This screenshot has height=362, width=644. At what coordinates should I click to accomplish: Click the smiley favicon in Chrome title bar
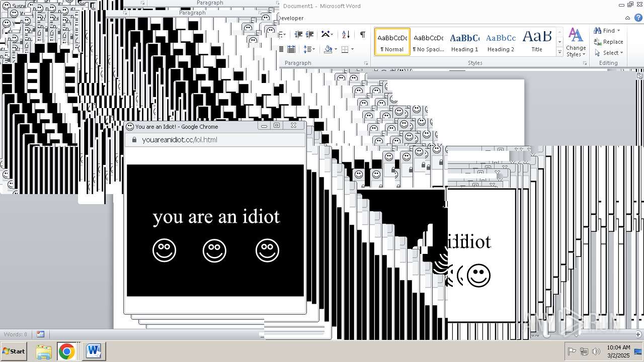point(130,127)
